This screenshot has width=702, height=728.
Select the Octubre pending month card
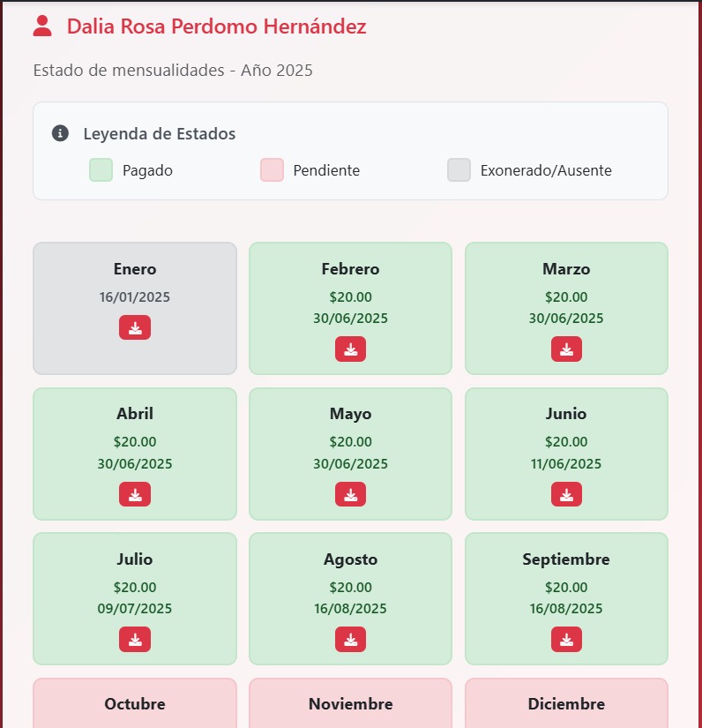135,704
